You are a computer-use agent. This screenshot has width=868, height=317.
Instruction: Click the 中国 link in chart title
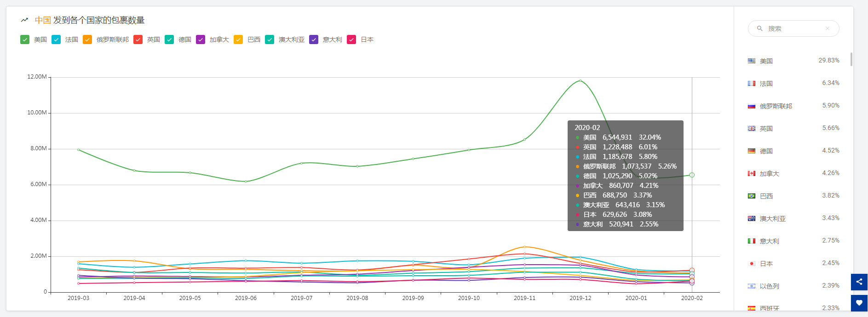click(43, 20)
